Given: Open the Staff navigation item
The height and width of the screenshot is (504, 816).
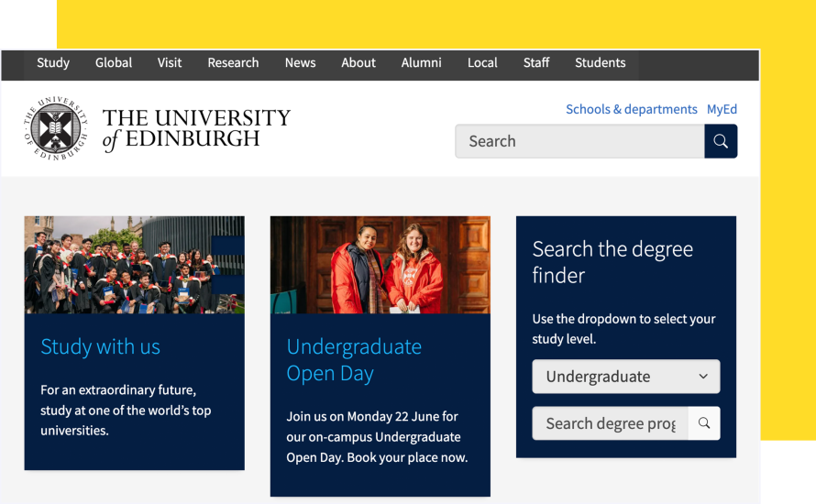Looking at the screenshot, I should (x=536, y=63).
